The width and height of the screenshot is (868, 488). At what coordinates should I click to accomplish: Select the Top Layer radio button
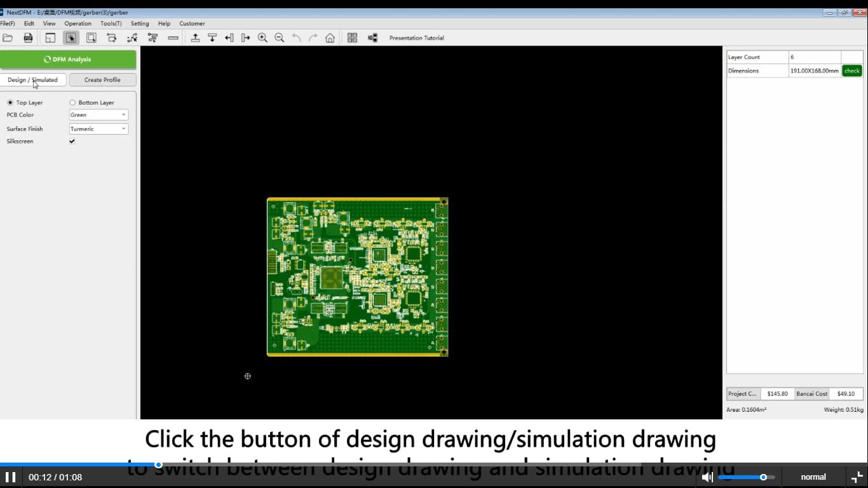pos(10,102)
